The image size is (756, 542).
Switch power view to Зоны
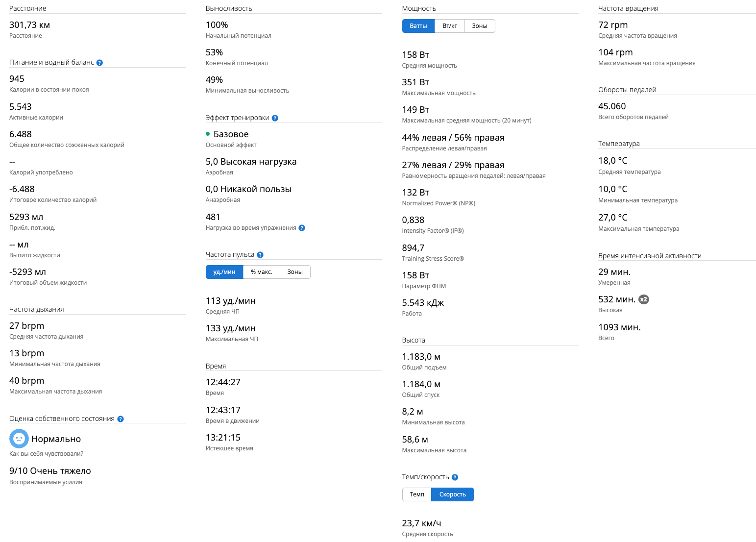(479, 26)
